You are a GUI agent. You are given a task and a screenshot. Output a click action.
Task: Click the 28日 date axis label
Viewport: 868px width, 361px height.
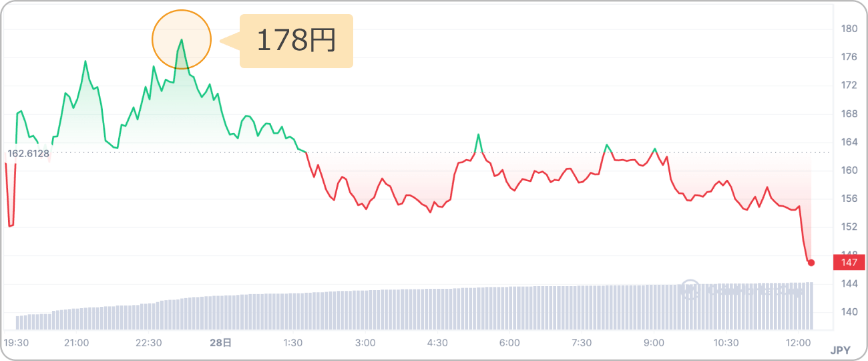tap(220, 343)
